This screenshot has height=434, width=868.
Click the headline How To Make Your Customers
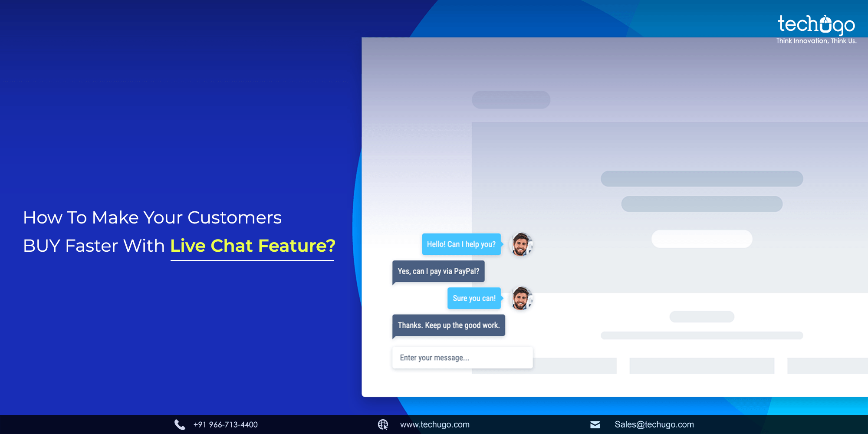[x=153, y=217]
